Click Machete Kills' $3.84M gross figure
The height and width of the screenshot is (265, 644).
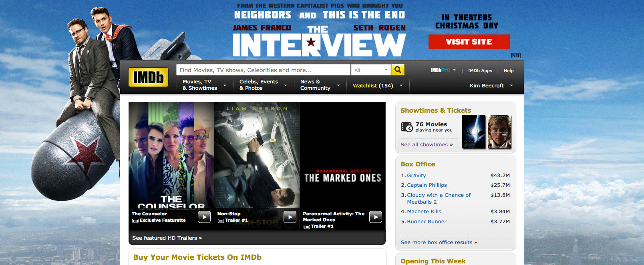[x=500, y=211]
